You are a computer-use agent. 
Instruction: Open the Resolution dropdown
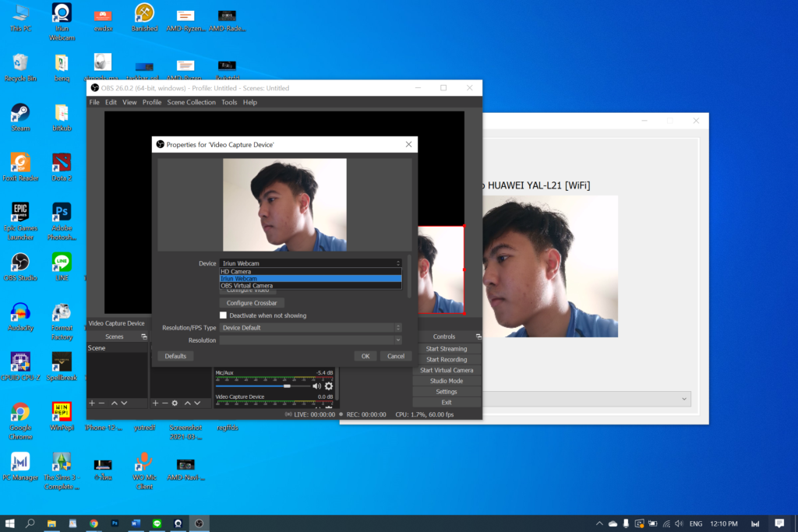310,340
